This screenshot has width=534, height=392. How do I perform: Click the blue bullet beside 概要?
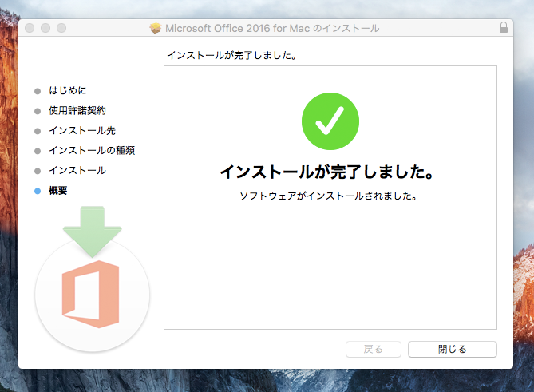click(x=38, y=191)
